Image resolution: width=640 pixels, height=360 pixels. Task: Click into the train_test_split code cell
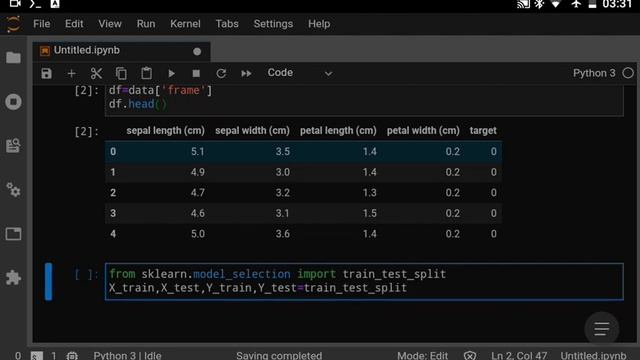point(364,281)
